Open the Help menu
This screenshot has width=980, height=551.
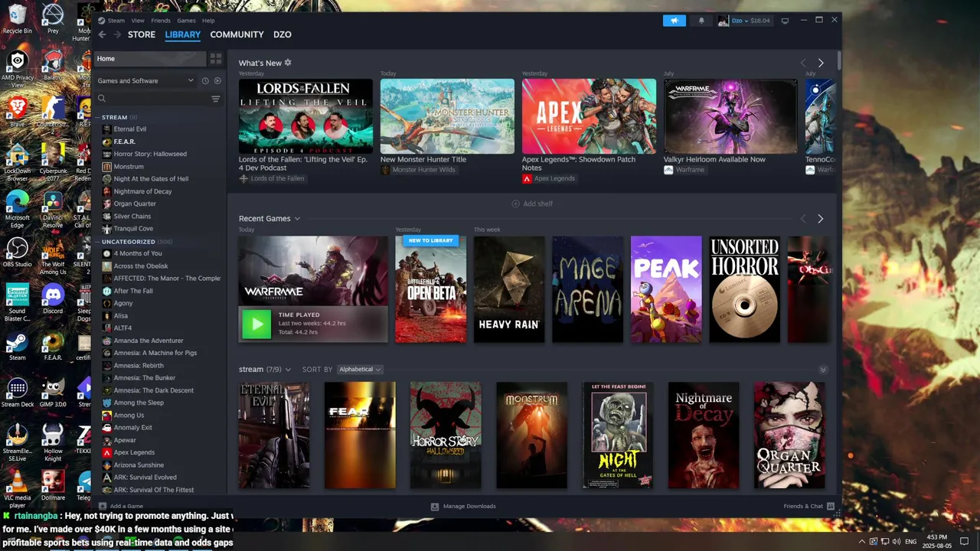tap(208, 21)
